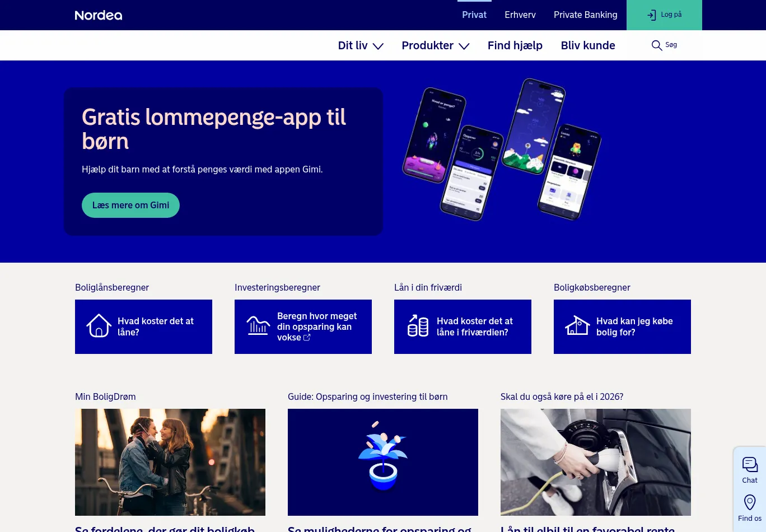The height and width of the screenshot is (532, 766).
Task: Click the Log på login arrow icon
Action: point(652,15)
